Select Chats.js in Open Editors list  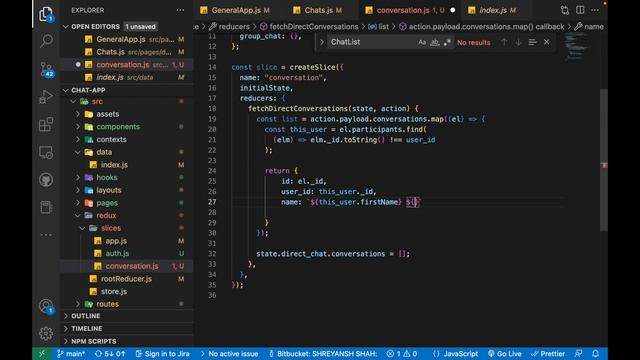(x=127, y=52)
